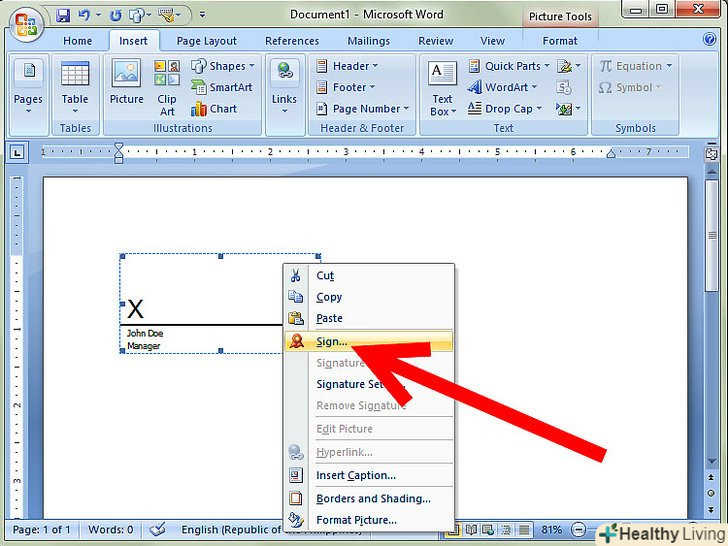Open the Symbol dropdown

click(x=630, y=87)
